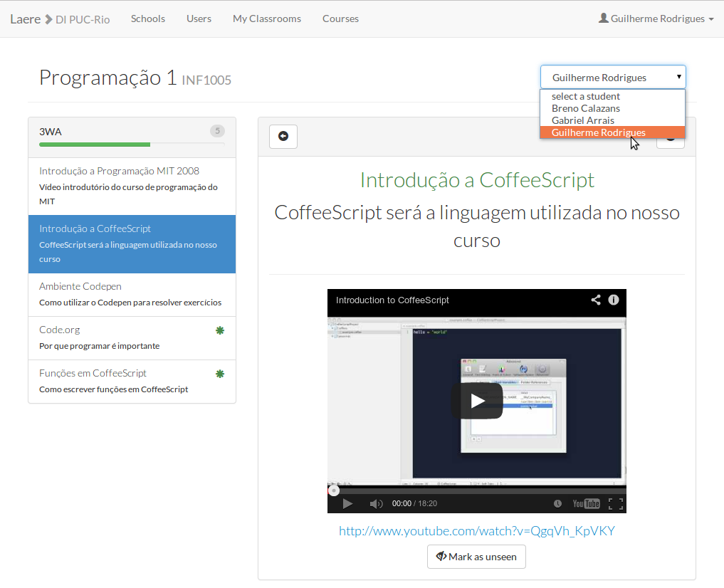
Task: Click the green 3WA progress bar
Action: pyautogui.click(x=95, y=145)
